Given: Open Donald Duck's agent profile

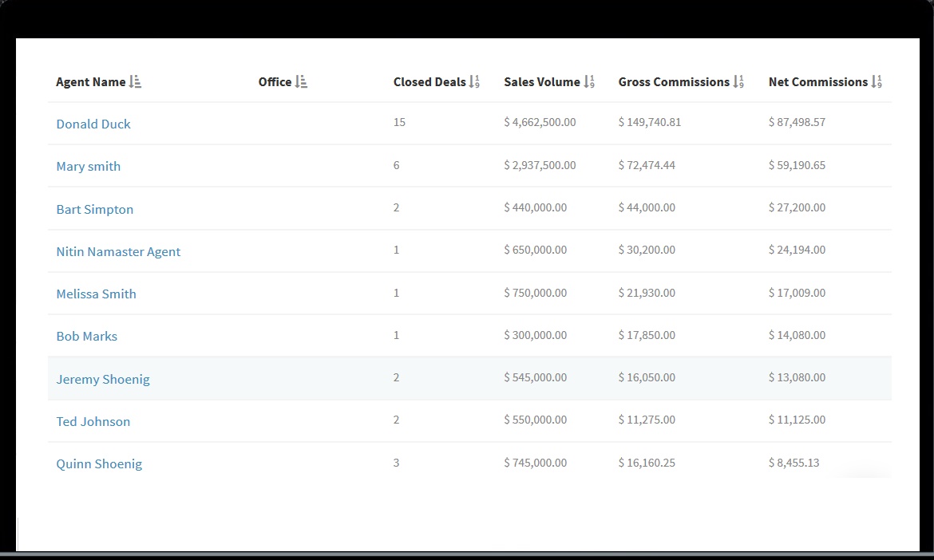Looking at the screenshot, I should pos(93,124).
